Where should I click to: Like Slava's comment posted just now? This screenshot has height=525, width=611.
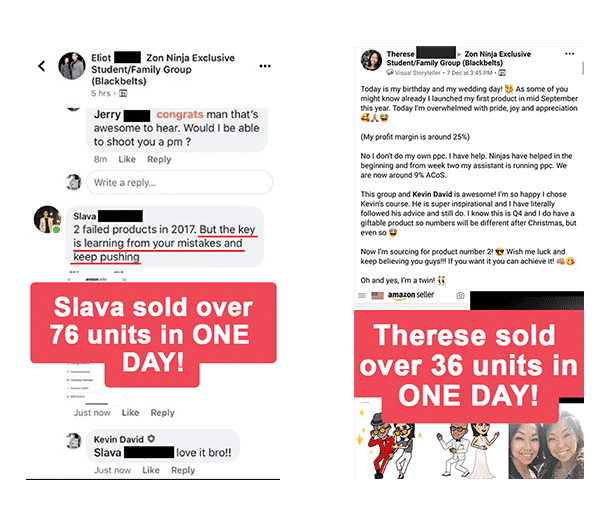[x=130, y=412]
